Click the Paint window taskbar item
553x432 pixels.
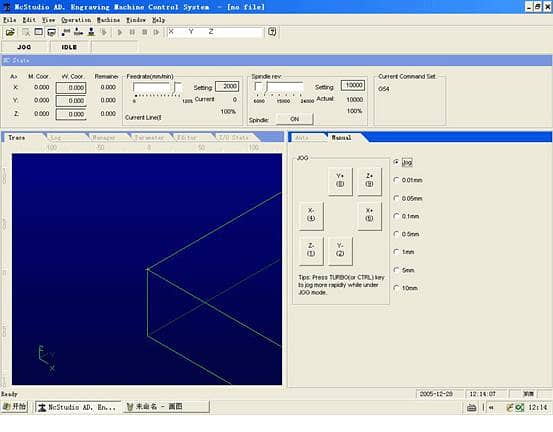[x=166, y=407]
